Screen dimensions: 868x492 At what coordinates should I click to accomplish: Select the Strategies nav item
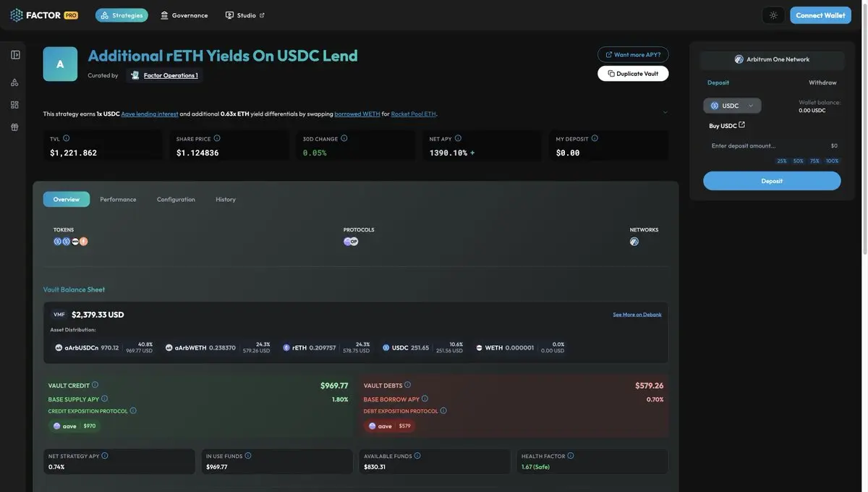coord(122,15)
